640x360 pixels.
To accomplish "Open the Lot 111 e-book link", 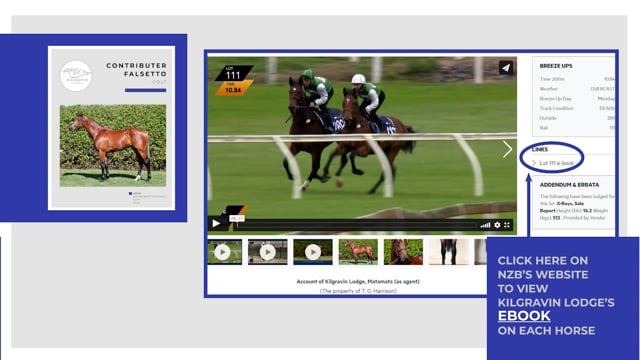I will (556, 163).
